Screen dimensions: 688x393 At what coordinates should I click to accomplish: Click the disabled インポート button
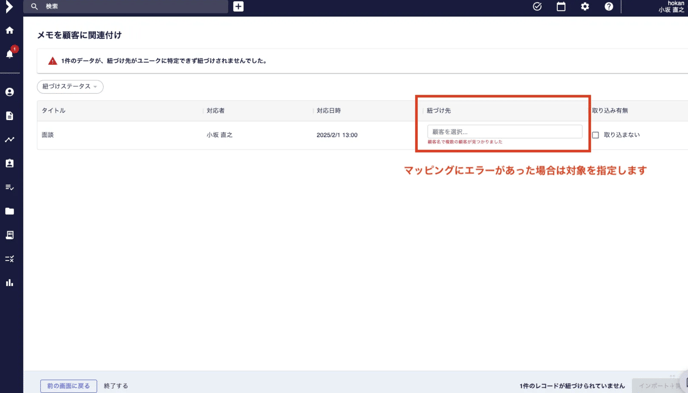(x=660, y=386)
